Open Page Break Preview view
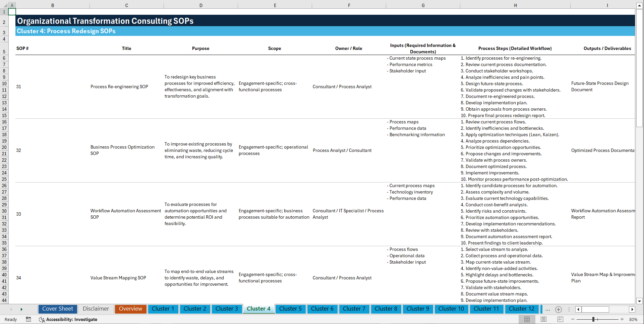Viewport: 644px width, 324px height. tap(560, 319)
